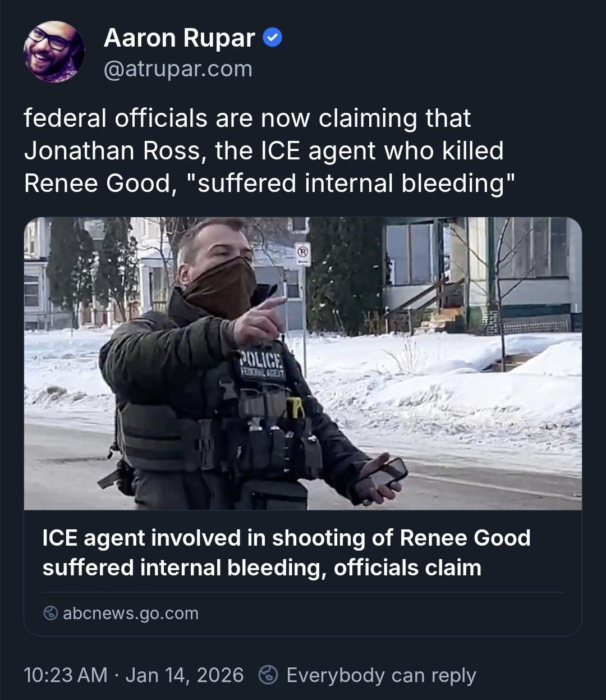Open the "ICE agent involved in shooting" headline
Screen dimensions: 606x700
286,538
